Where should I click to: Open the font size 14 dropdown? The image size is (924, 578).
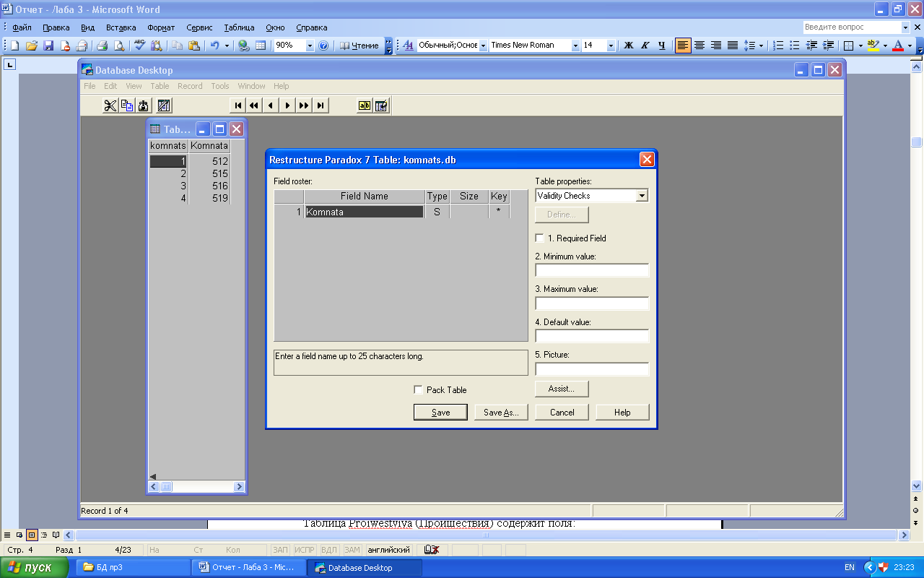[x=611, y=46]
